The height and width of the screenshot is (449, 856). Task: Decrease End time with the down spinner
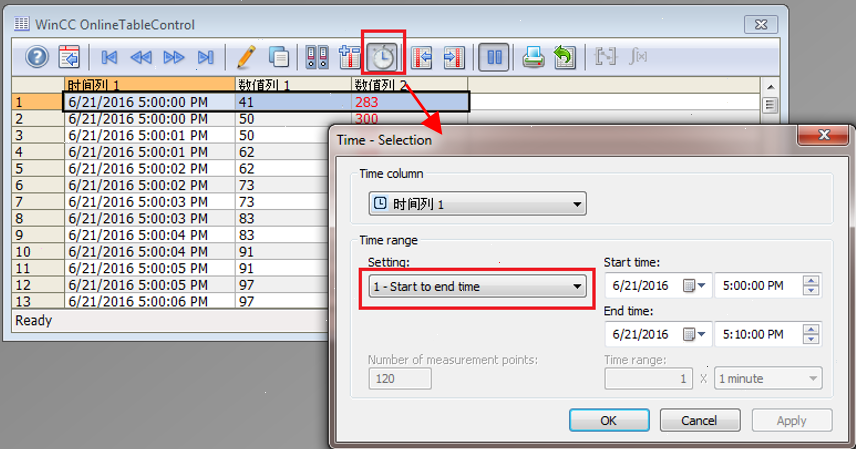click(x=811, y=339)
